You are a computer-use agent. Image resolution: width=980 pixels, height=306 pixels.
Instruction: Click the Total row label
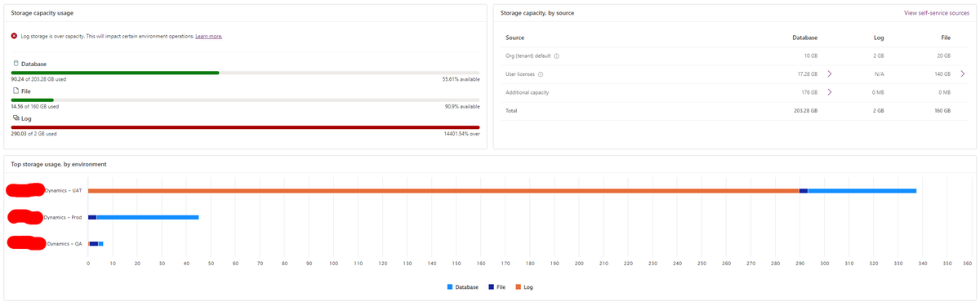511,110
